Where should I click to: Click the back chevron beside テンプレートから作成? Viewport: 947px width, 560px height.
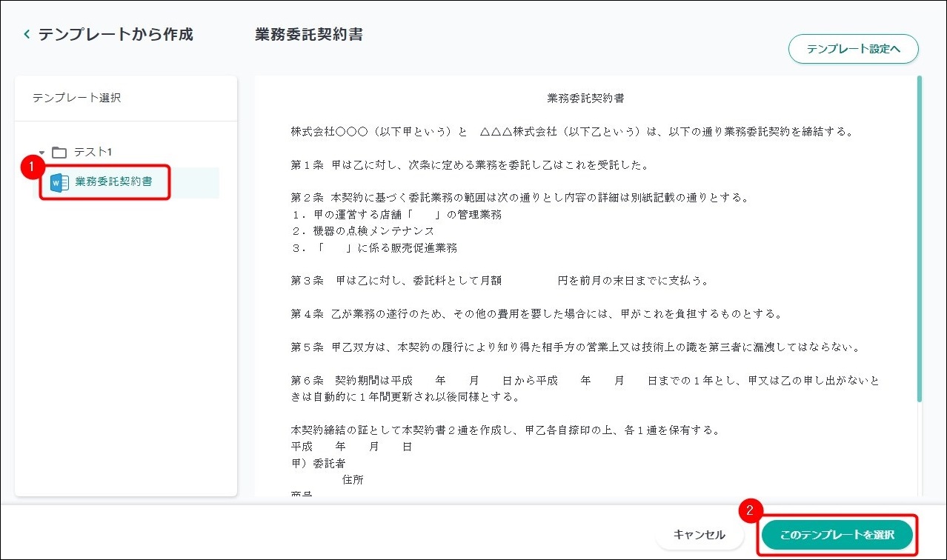pos(27,34)
